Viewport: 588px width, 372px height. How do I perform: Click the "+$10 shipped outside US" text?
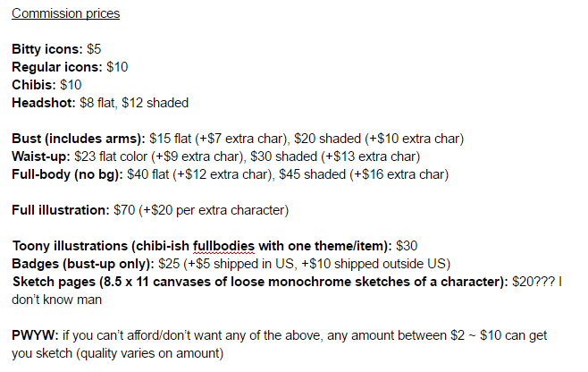(374, 264)
